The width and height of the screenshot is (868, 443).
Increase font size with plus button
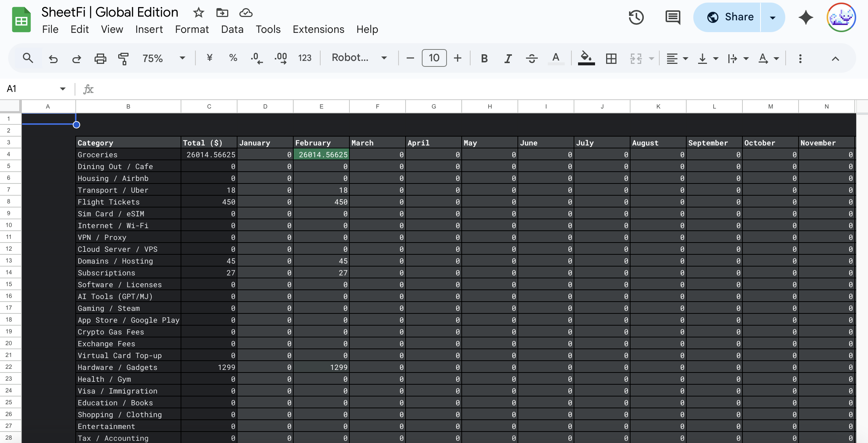(458, 58)
